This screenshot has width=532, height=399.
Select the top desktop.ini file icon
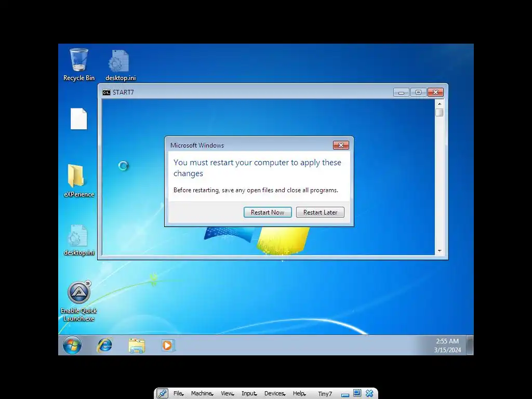coord(120,65)
